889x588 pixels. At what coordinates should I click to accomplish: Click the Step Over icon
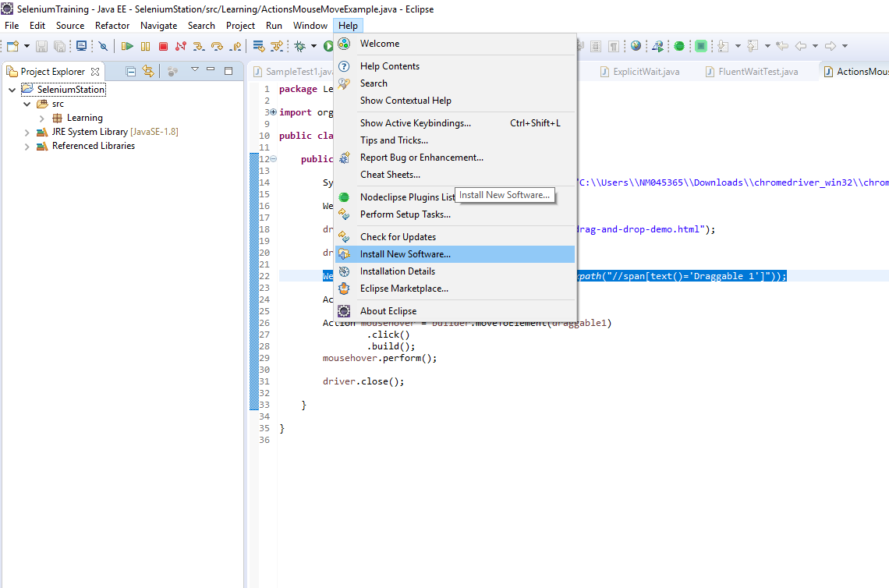pyautogui.click(x=217, y=46)
